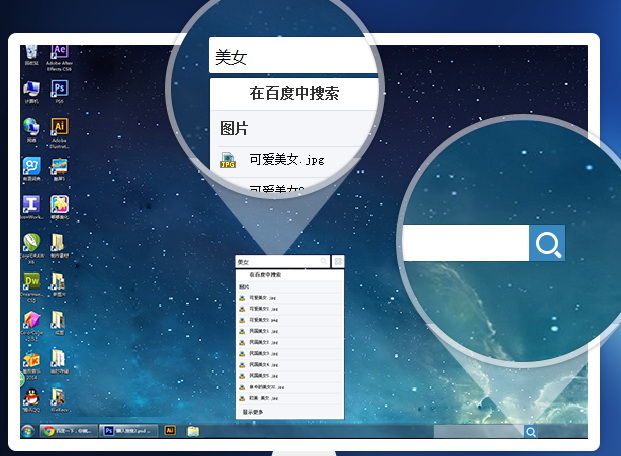Open the folder beside Kuwo Music icon
Image resolution: width=621 pixels, height=456 pixels.
click(59, 362)
